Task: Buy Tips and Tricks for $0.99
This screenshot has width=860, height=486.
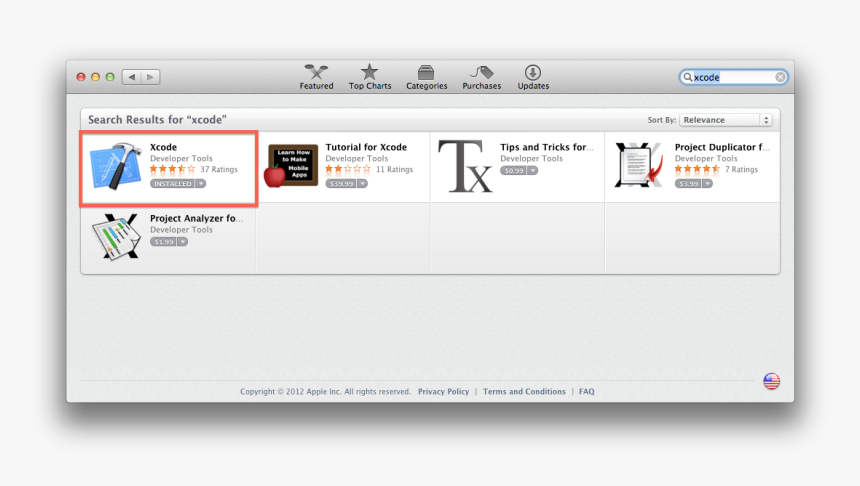Action: (x=513, y=171)
